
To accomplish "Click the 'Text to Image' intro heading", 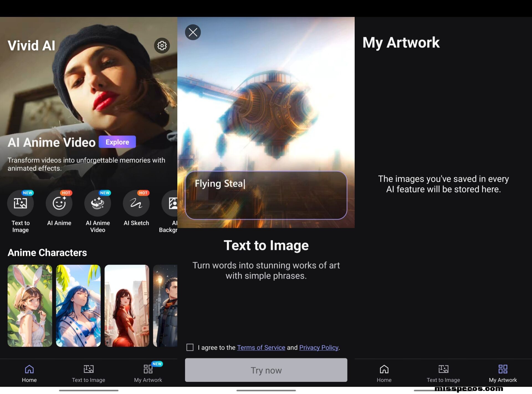I will 266,245.
